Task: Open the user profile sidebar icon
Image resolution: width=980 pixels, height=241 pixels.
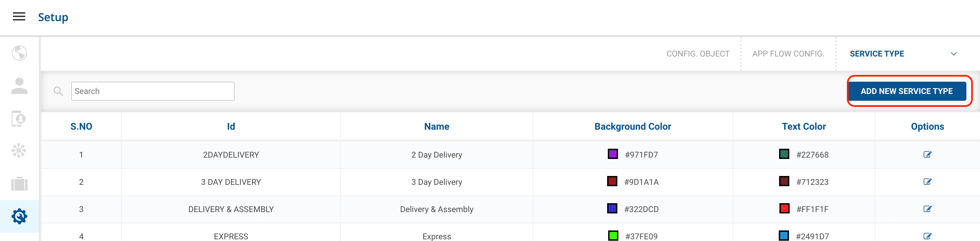Action: [x=19, y=86]
